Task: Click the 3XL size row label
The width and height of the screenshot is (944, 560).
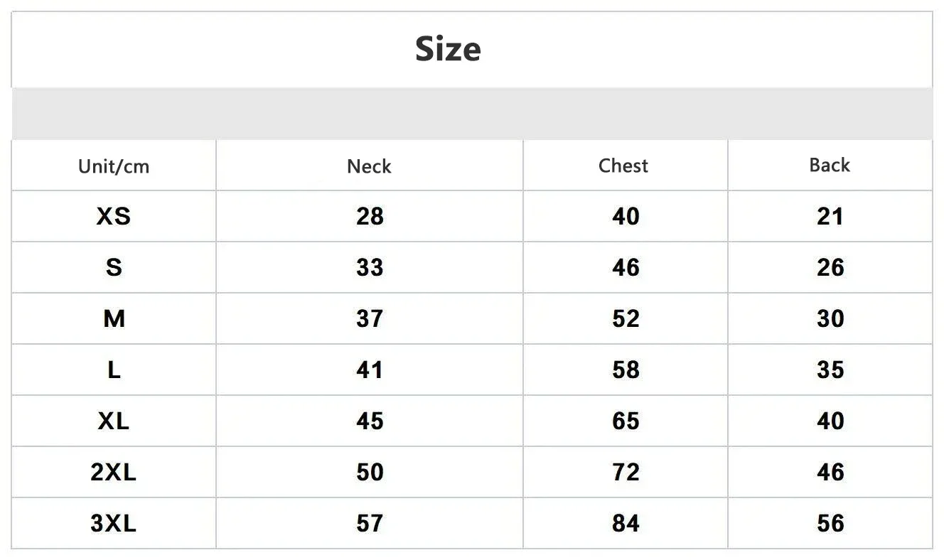Action: pos(114,523)
